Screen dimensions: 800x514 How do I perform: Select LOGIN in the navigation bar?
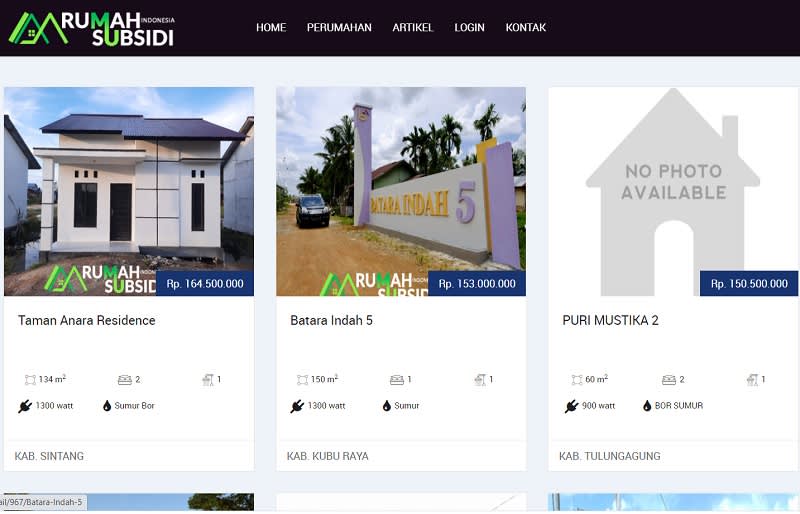click(x=469, y=28)
